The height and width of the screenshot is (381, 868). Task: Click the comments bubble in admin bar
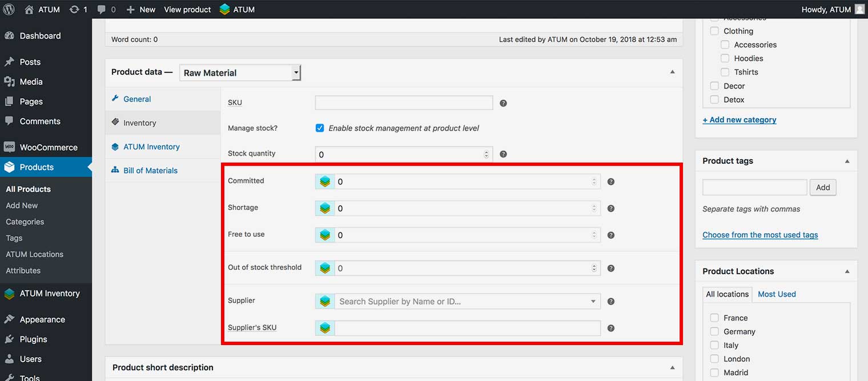pyautogui.click(x=102, y=9)
